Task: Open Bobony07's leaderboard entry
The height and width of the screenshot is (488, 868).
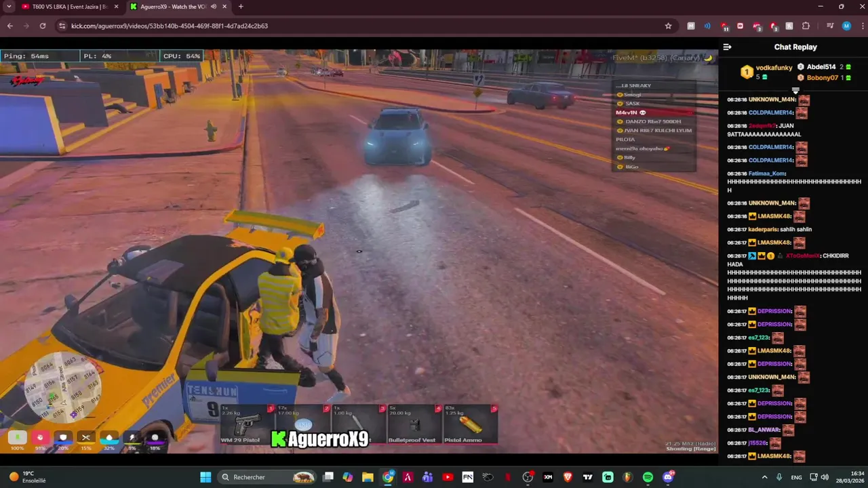Action: point(824,78)
